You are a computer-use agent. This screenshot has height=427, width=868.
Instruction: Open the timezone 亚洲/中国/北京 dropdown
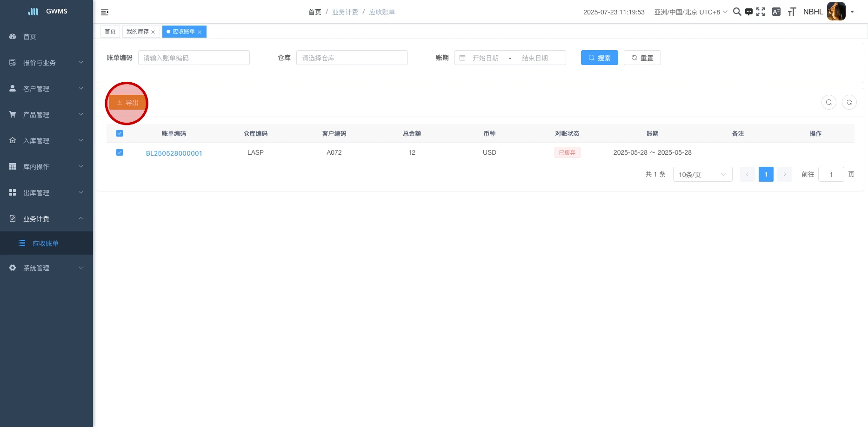click(x=690, y=12)
